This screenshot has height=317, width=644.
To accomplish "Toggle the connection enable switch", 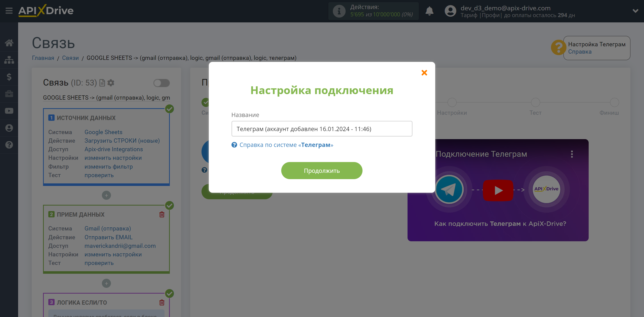I will (162, 83).
